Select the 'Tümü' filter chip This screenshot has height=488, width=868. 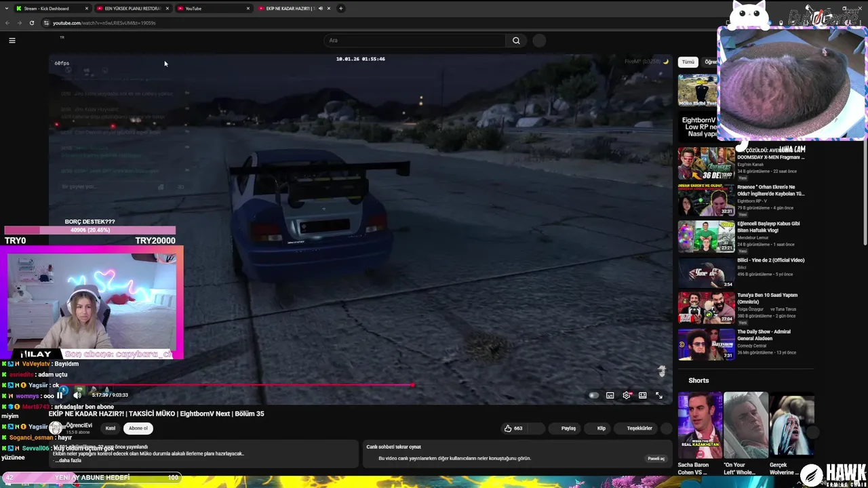tap(688, 62)
